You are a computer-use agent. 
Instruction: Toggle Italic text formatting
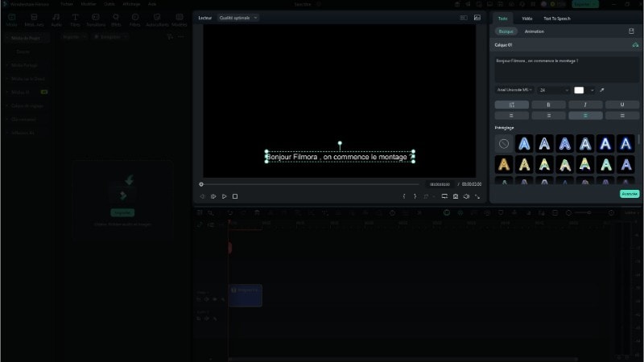585,105
